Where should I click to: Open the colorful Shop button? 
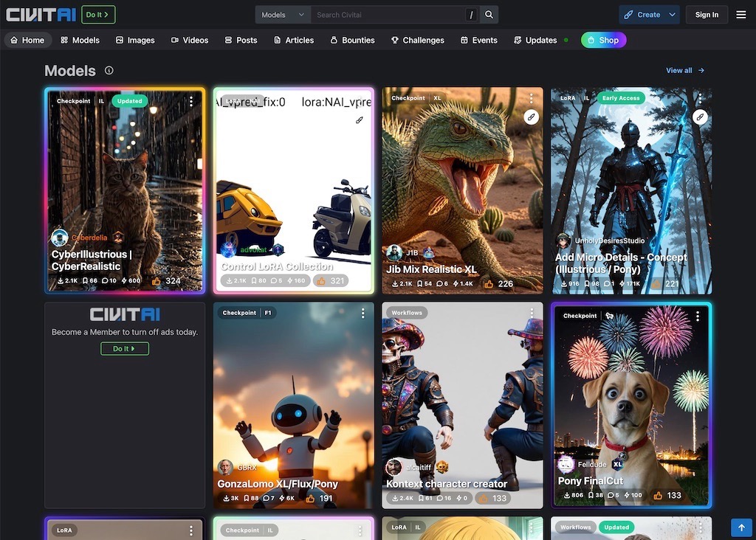point(603,40)
